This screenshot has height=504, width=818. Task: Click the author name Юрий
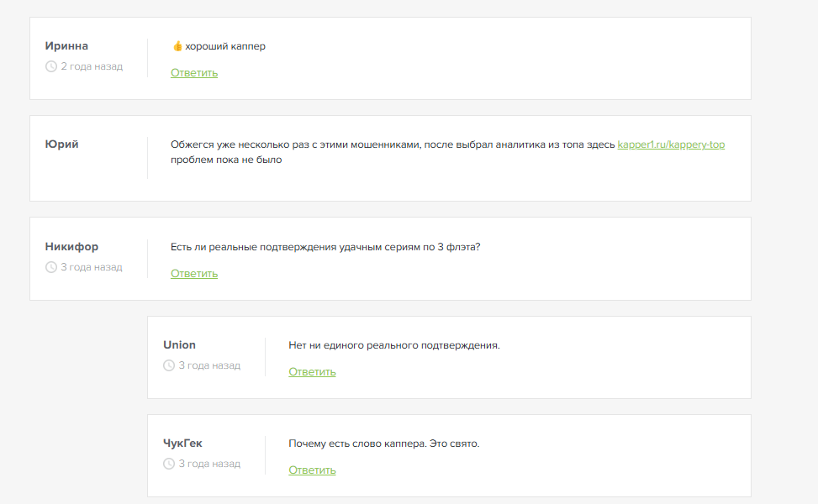(x=61, y=144)
